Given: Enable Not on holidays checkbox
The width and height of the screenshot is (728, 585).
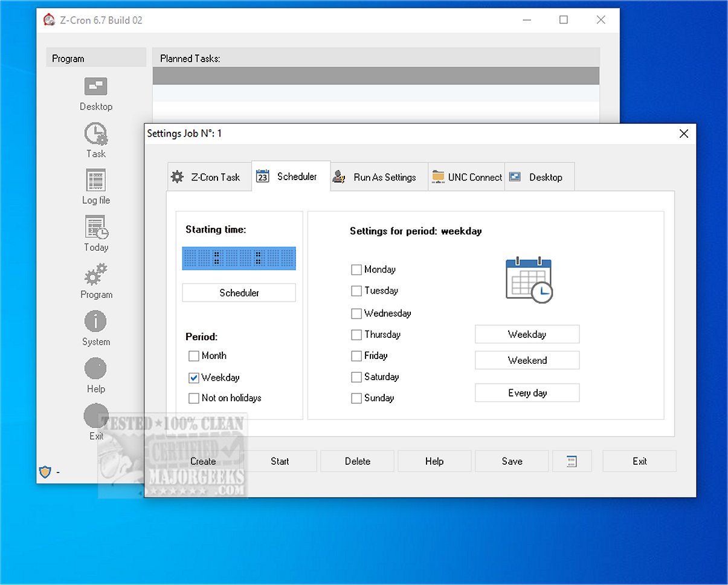Looking at the screenshot, I should point(194,398).
